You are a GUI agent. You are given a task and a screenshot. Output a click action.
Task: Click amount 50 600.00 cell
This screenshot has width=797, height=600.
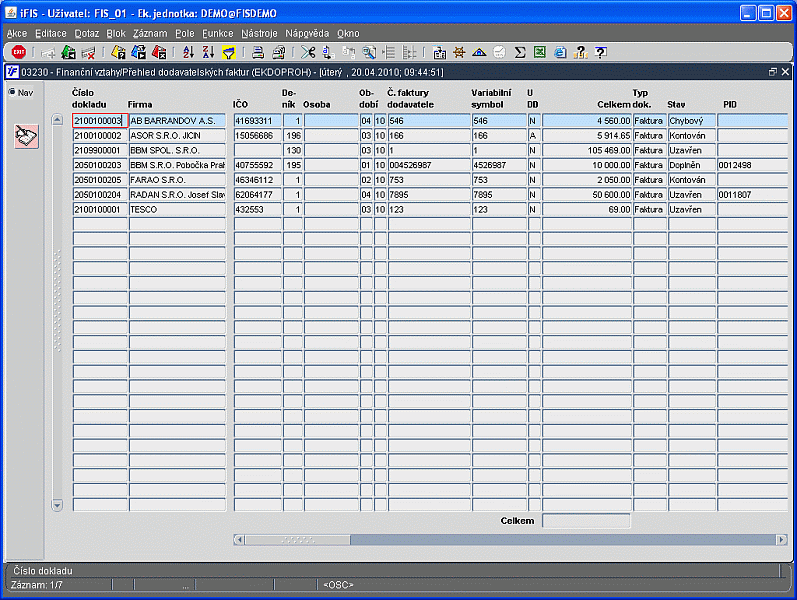[x=587, y=194]
